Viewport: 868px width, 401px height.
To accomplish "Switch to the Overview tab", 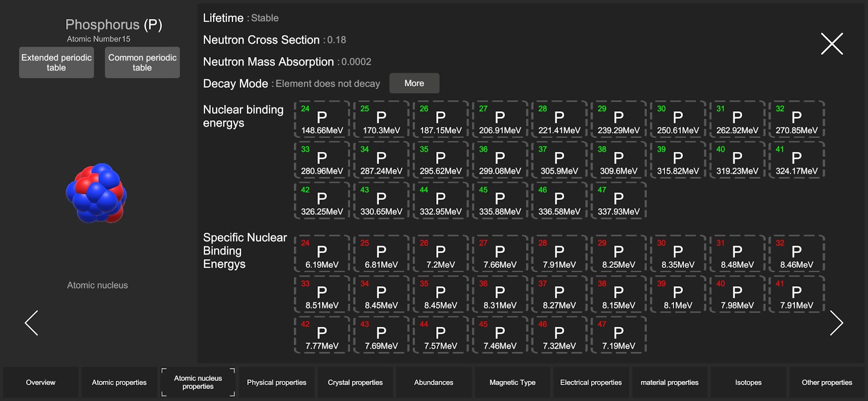I will tap(41, 382).
